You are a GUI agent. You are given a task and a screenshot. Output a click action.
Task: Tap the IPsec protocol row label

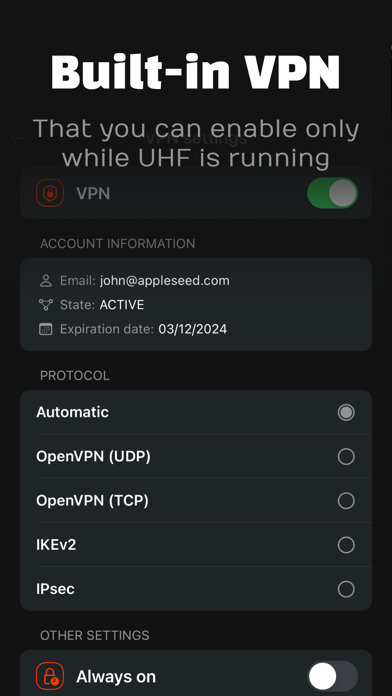[55, 589]
